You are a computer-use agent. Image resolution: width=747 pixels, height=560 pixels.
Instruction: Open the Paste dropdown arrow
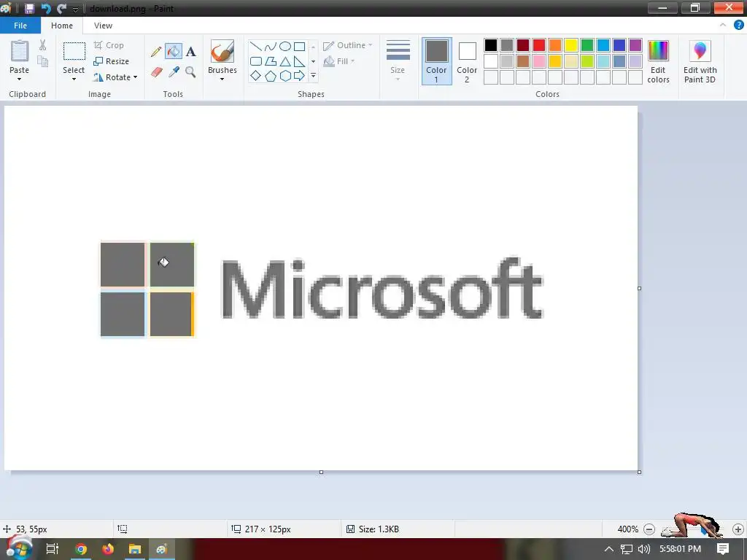19,79
